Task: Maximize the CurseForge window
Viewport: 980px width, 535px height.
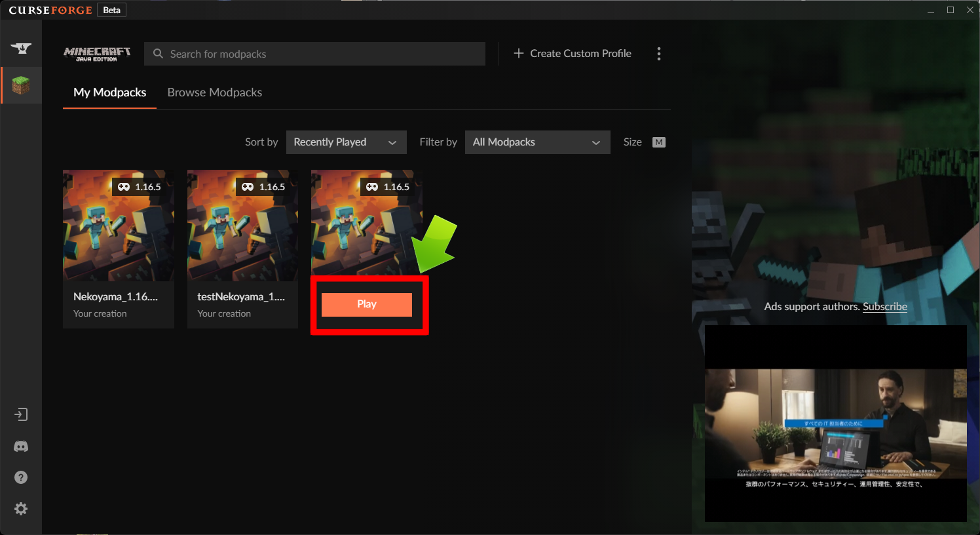Action: tap(951, 10)
